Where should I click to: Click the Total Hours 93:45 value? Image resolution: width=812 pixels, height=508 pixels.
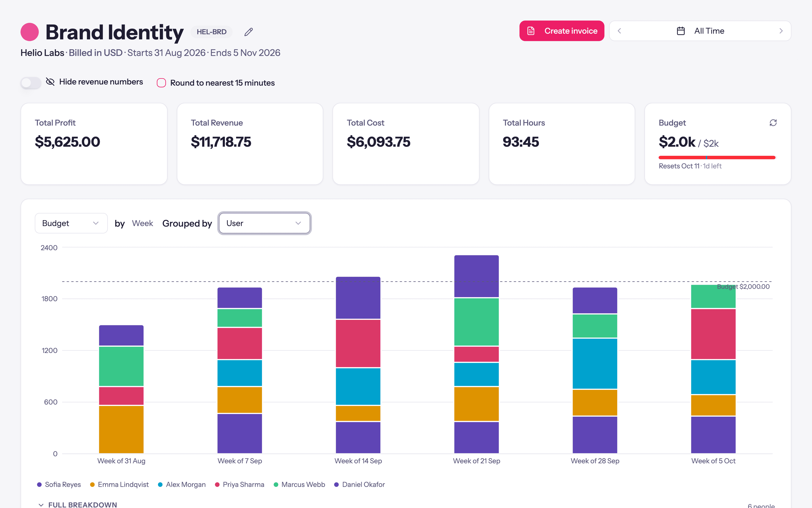(x=521, y=142)
